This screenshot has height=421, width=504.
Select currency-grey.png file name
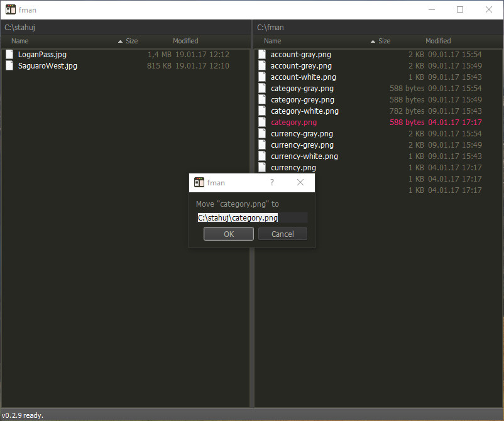coord(302,145)
